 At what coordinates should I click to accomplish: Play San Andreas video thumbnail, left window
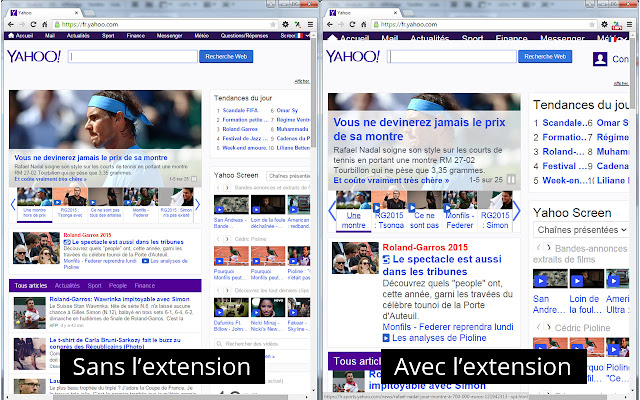click(231, 204)
